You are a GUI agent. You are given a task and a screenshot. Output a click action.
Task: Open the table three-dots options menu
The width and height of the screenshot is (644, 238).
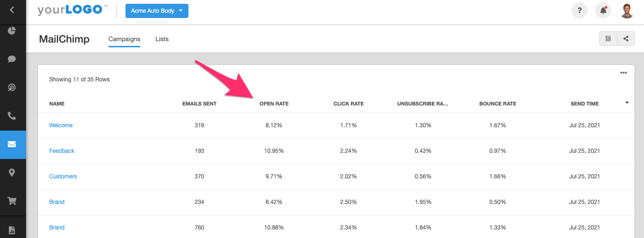(624, 73)
